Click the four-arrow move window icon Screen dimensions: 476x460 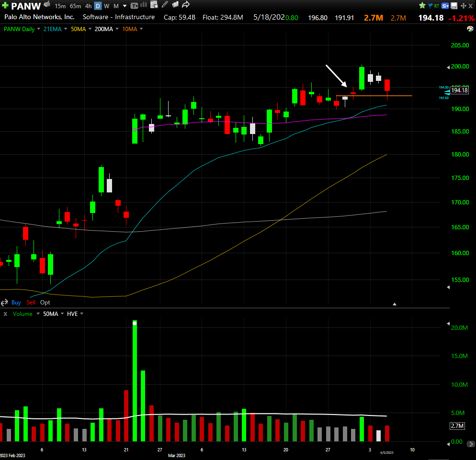point(464,6)
